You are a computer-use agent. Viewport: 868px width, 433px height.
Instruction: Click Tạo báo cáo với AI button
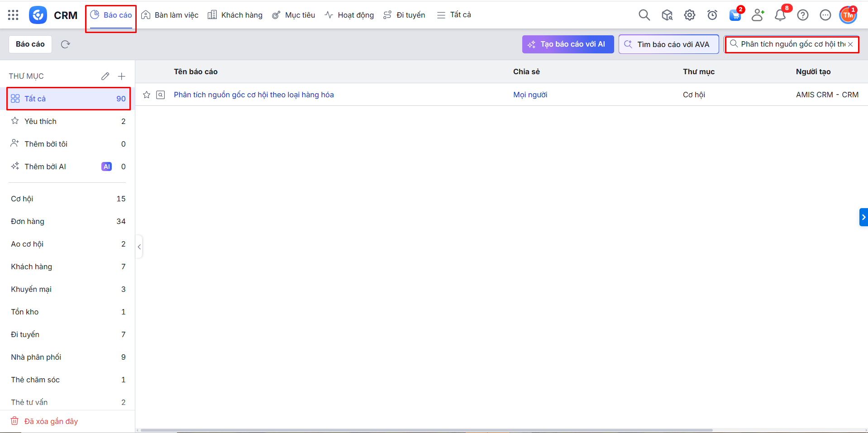[x=568, y=44]
